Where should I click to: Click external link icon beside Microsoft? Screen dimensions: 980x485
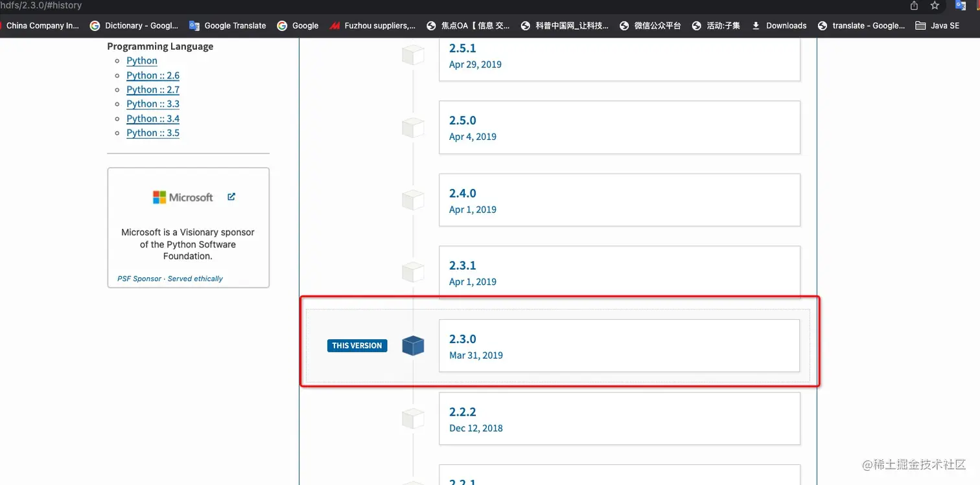(x=231, y=197)
